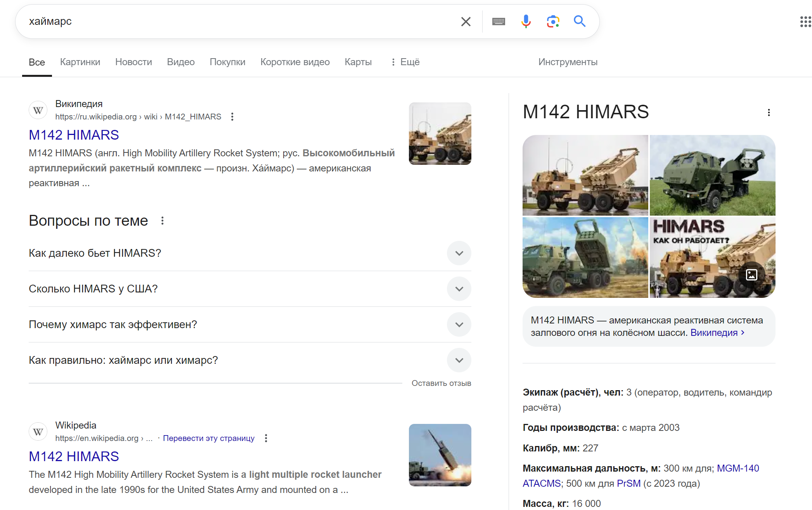Expand the question Как правильно: хаймарс или химарс?
812x510 pixels.
(250, 360)
